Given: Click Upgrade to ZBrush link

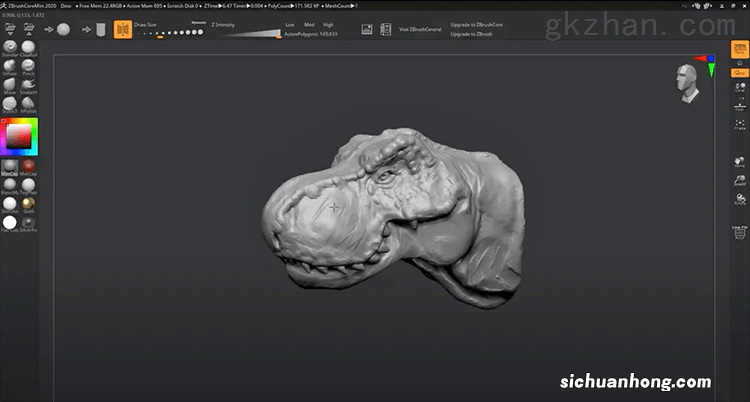Looking at the screenshot, I should coord(473,34).
